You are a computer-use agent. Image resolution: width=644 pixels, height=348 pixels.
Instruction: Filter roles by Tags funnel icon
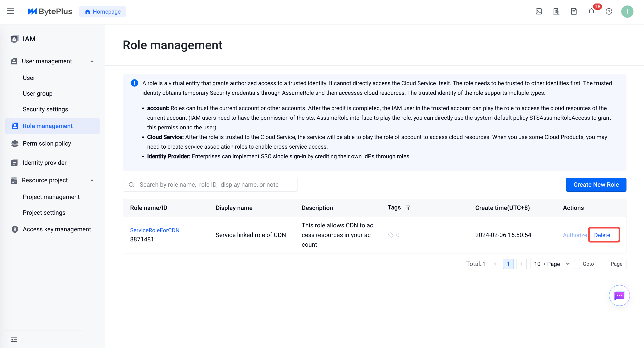[x=408, y=208]
